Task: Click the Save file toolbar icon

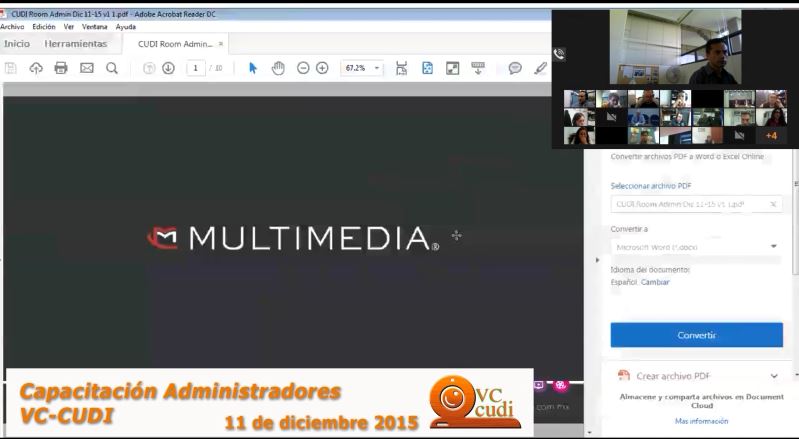Action: point(11,68)
